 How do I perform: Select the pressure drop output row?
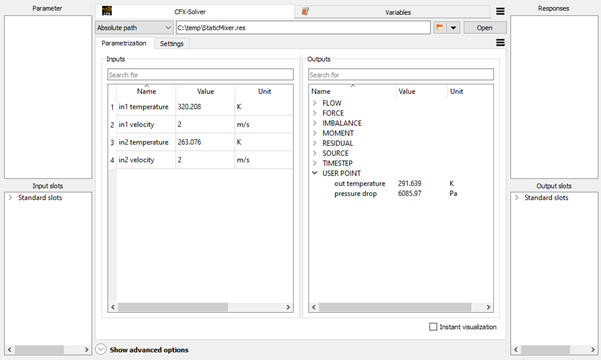(401, 194)
